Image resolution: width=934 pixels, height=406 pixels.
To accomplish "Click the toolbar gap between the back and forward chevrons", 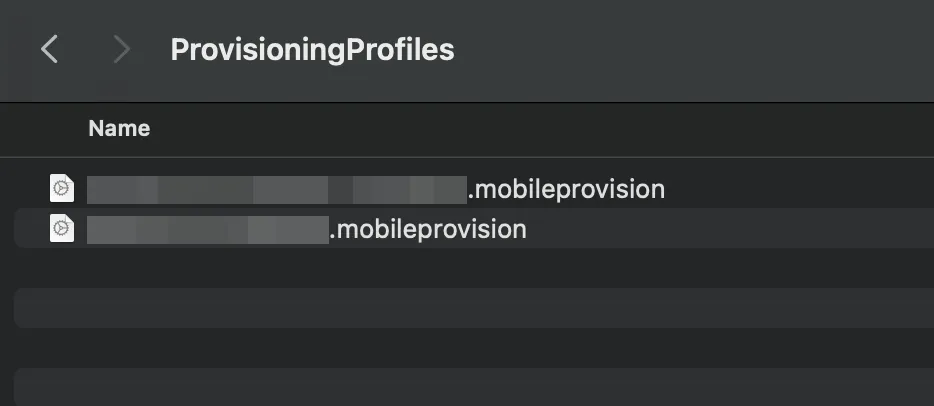I will (86, 49).
